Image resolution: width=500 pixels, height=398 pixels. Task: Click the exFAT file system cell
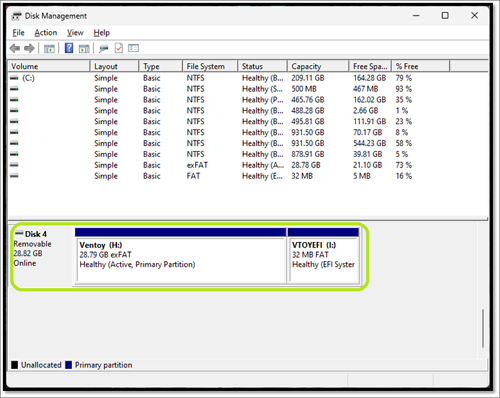click(197, 165)
